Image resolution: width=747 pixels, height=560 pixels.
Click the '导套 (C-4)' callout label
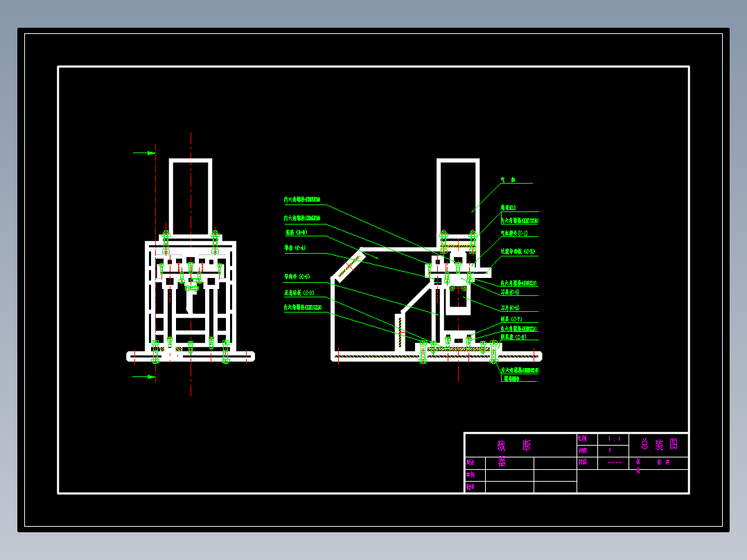tap(295, 248)
